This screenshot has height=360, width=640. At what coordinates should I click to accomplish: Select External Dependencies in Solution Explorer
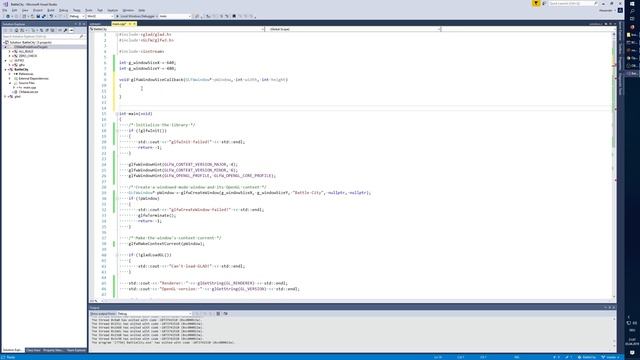[x=33, y=78]
